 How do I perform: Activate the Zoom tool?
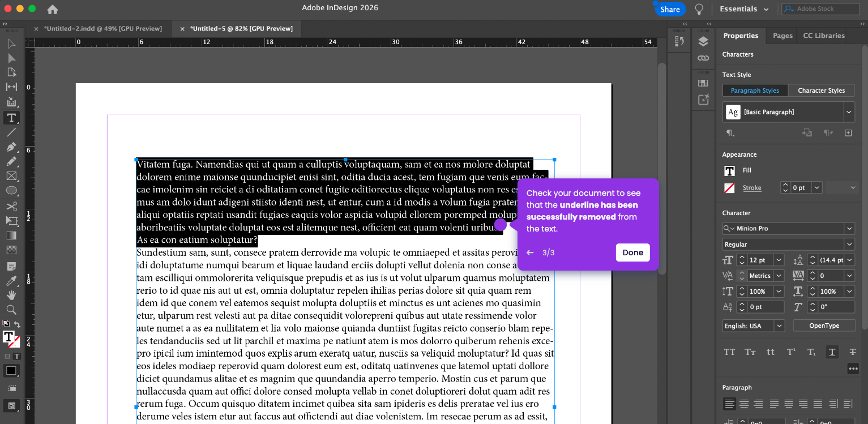pyautogui.click(x=11, y=310)
